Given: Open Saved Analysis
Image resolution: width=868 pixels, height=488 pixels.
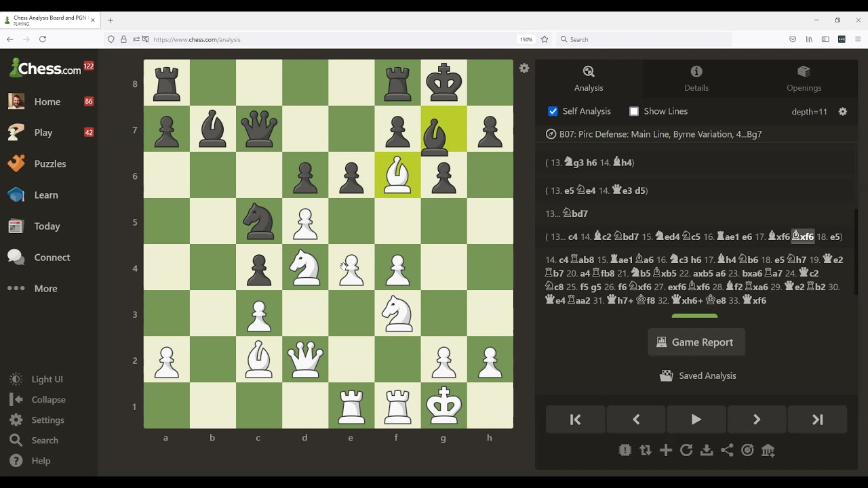Looking at the screenshot, I should 698,375.
